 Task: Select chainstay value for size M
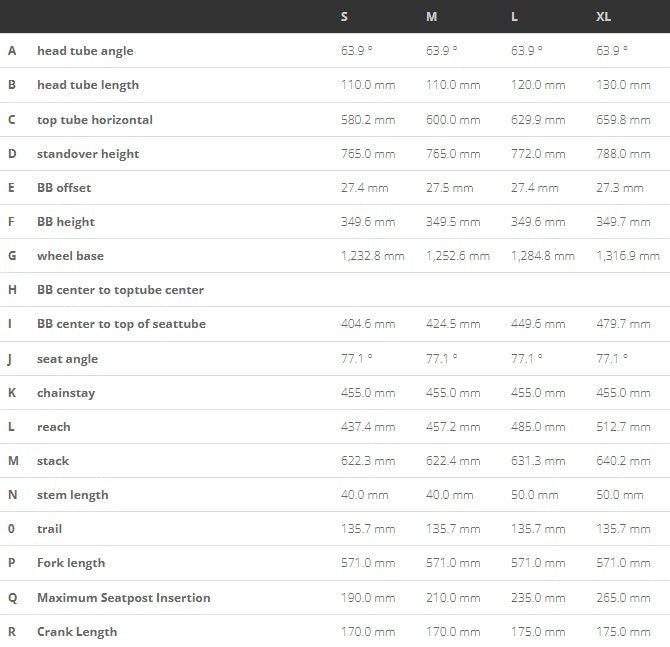[x=453, y=393]
